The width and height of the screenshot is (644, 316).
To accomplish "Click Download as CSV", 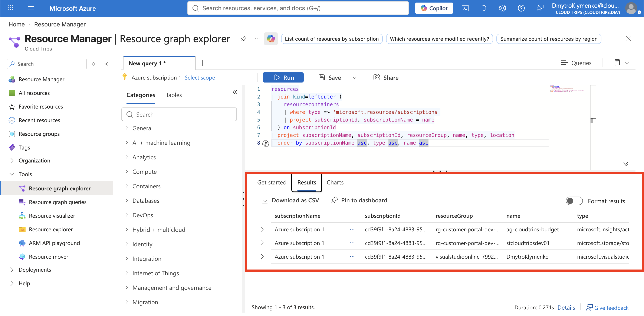I will (290, 200).
